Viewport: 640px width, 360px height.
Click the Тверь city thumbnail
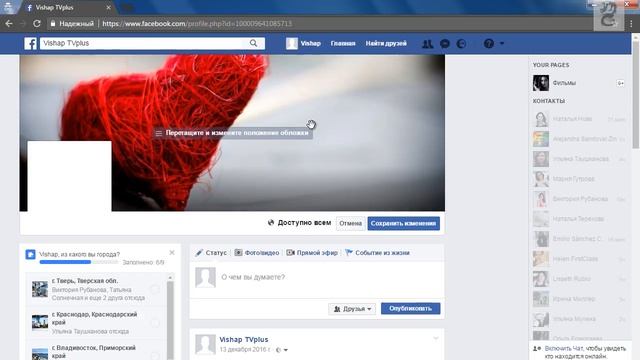(x=40, y=289)
